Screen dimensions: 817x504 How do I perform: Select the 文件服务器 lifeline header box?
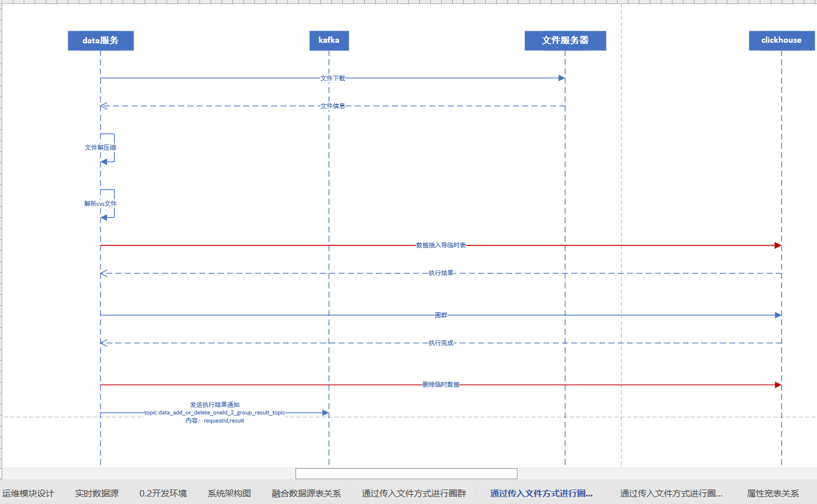coord(565,40)
